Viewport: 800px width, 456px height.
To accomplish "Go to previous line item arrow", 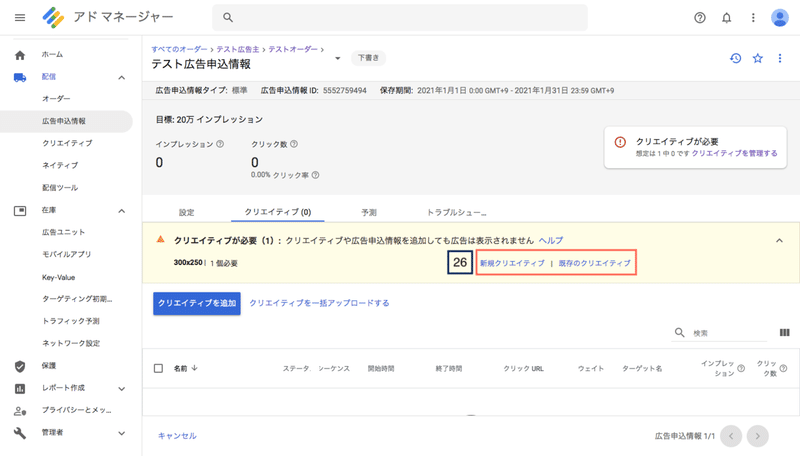I will point(731,436).
